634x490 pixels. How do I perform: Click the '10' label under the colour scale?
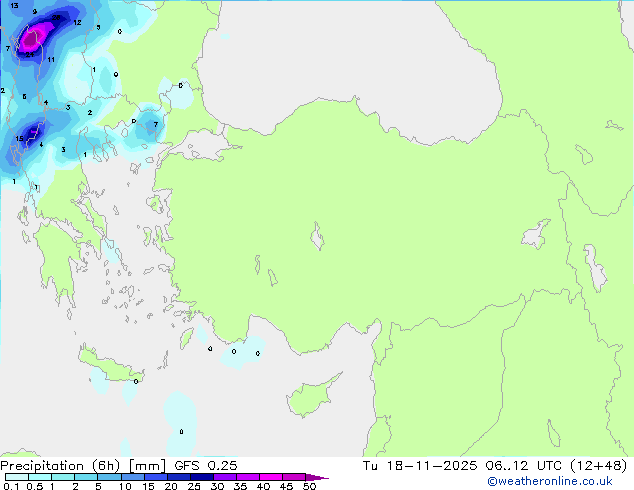tap(125, 486)
